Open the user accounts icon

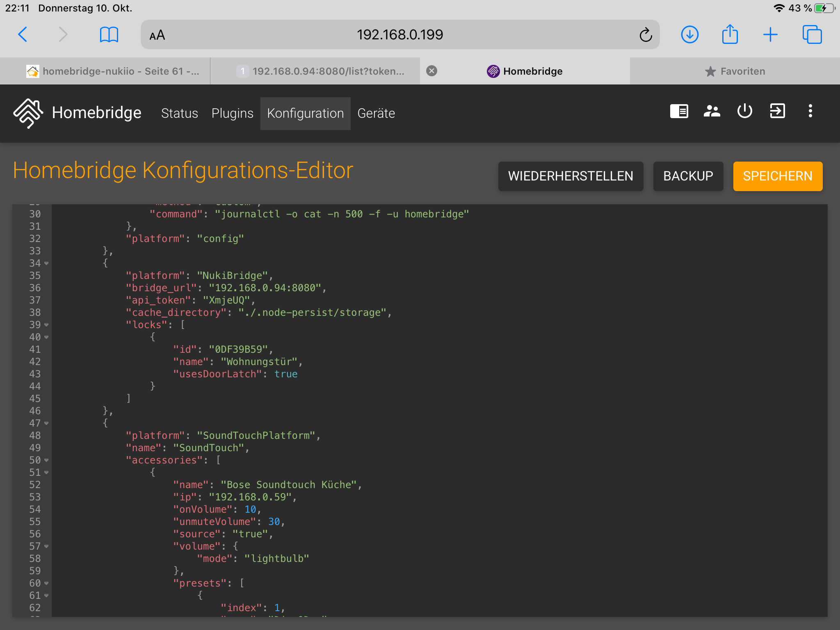(x=712, y=111)
